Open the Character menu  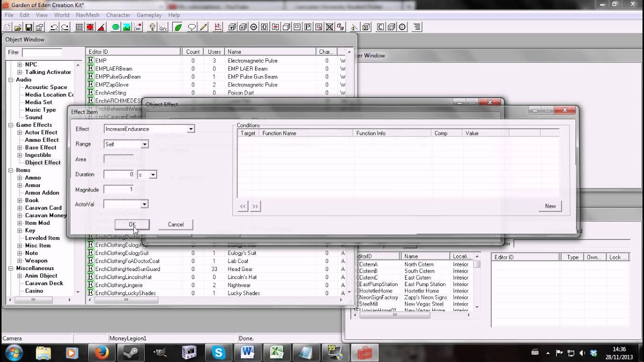pos(118,15)
